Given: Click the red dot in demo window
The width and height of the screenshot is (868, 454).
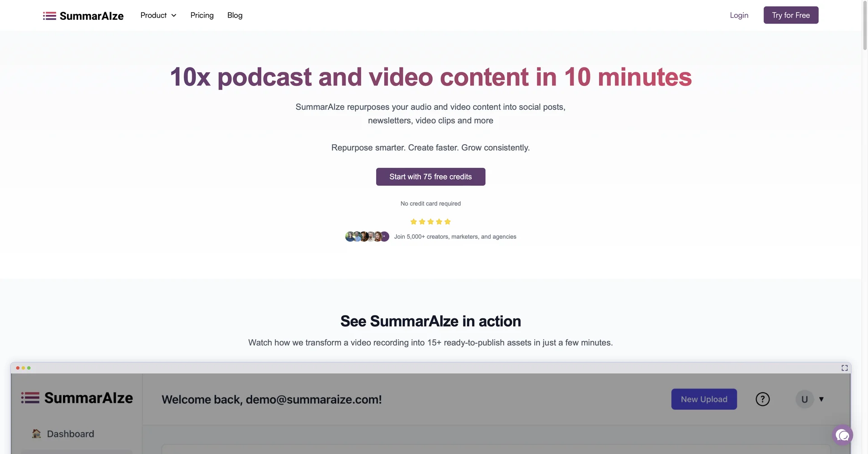Looking at the screenshot, I should tap(18, 368).
